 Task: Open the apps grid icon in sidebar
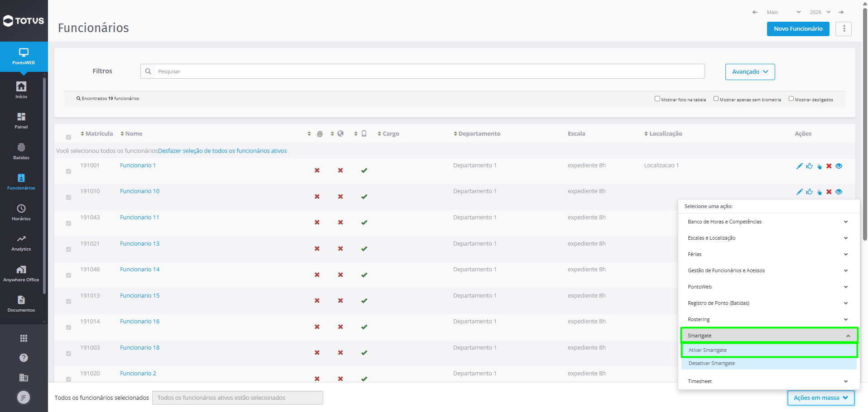pos(24,338)
